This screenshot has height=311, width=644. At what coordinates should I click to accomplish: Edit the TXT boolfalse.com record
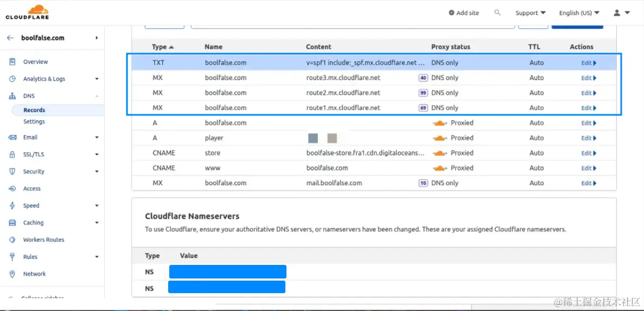pyautogui.click(x=589, y=63)
